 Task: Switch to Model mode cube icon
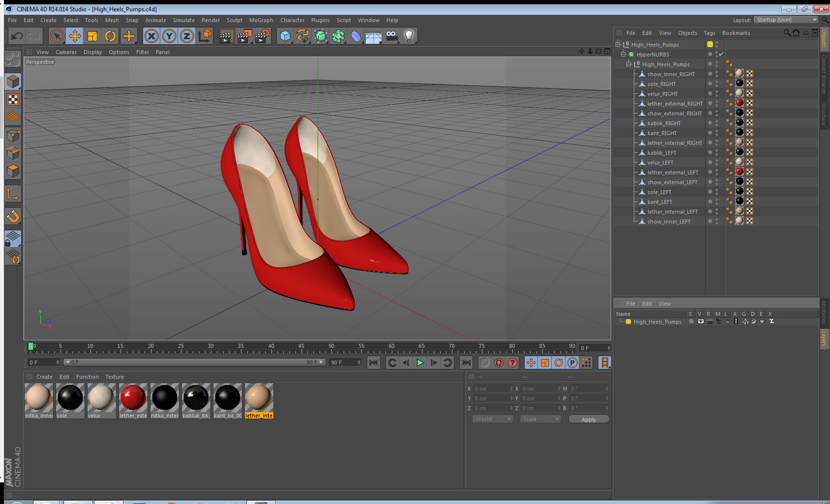(x=13, y=82)
